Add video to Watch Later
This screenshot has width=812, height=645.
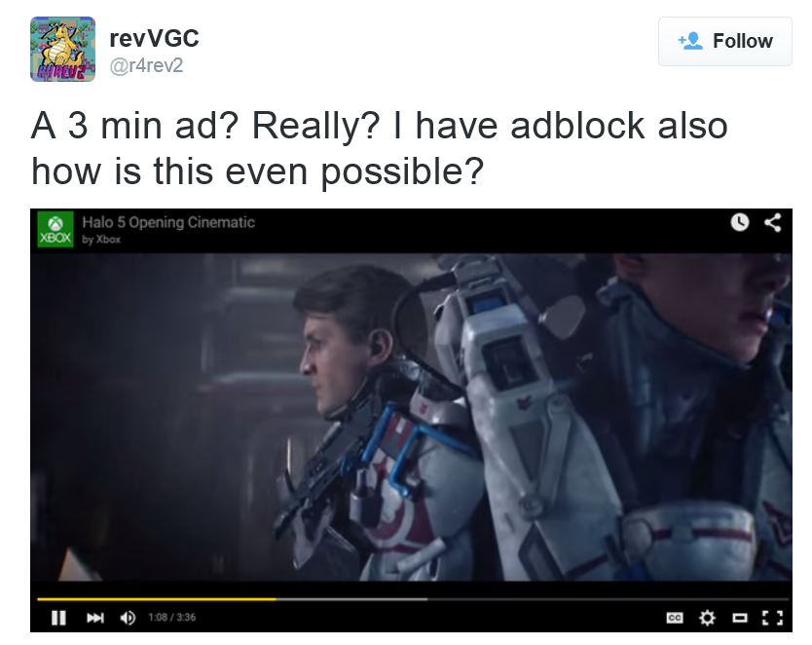740,222
